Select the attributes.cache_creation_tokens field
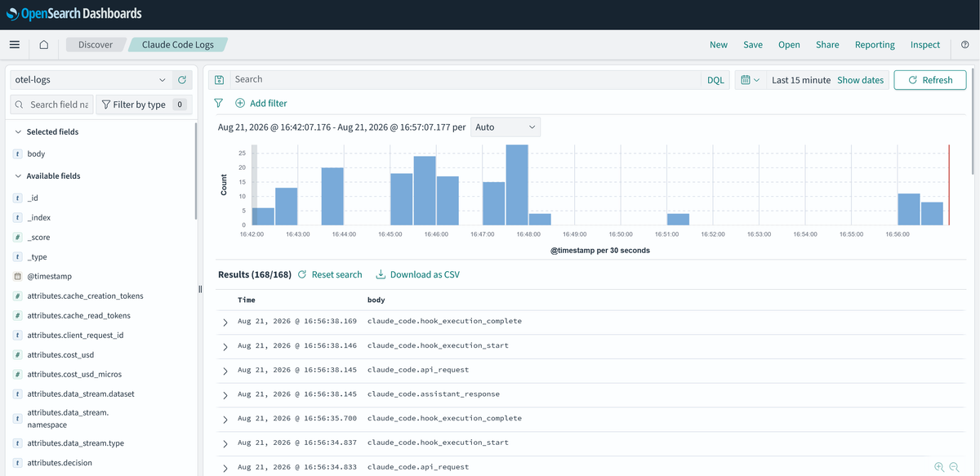 coord(85,296)
